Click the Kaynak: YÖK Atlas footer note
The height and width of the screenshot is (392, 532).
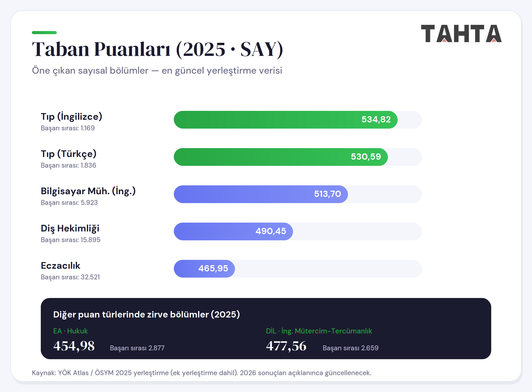[x=201, y=373]
